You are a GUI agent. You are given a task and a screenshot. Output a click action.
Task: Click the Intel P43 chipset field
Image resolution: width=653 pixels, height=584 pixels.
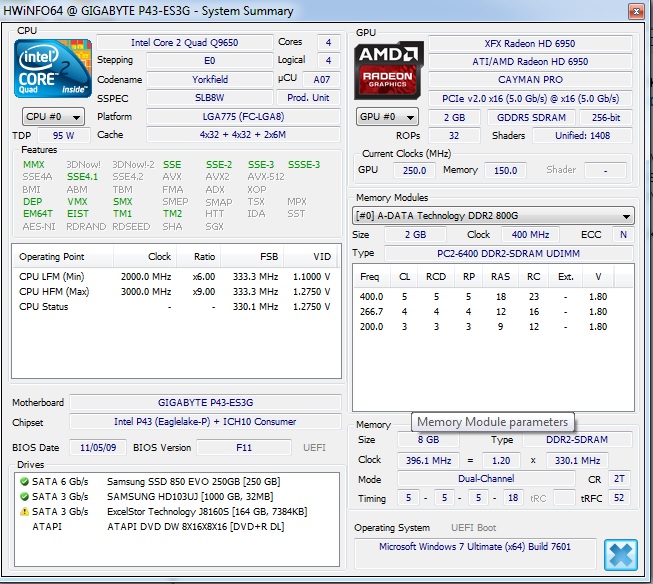point(205,422)
